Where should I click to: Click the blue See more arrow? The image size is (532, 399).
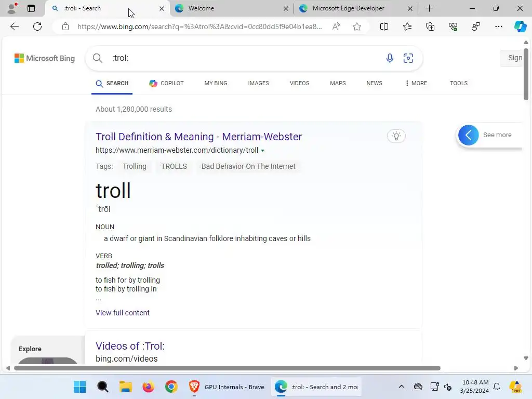click(x=468, y=135)
